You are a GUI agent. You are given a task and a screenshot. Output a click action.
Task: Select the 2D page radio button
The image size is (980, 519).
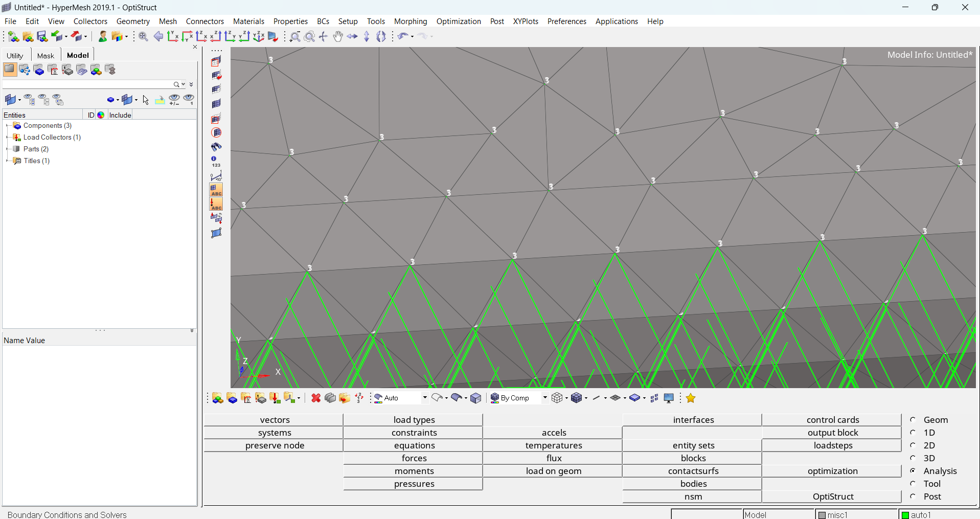click(x=913, y=445)
